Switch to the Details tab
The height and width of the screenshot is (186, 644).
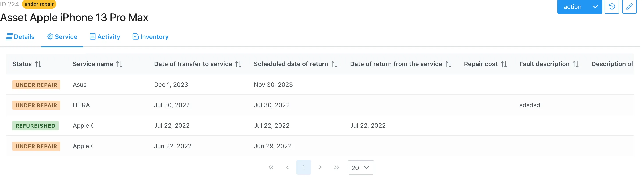(20, 37)
